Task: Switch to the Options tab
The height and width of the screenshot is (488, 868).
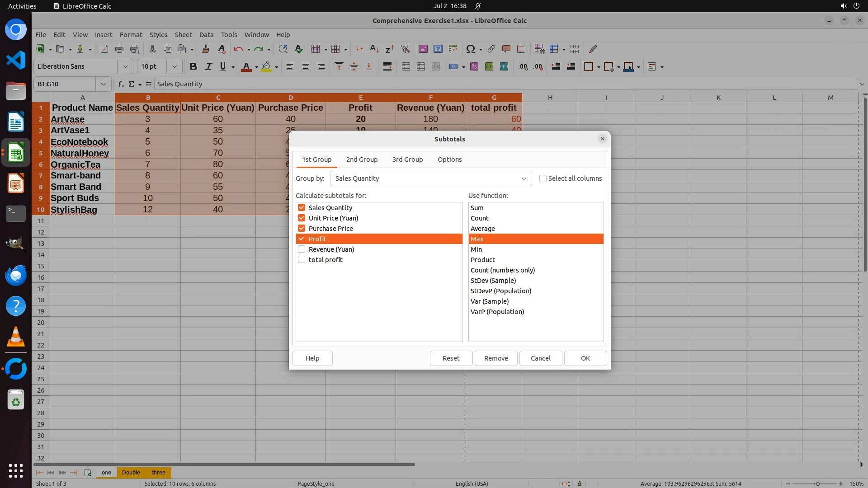Action: click(449, 160)
